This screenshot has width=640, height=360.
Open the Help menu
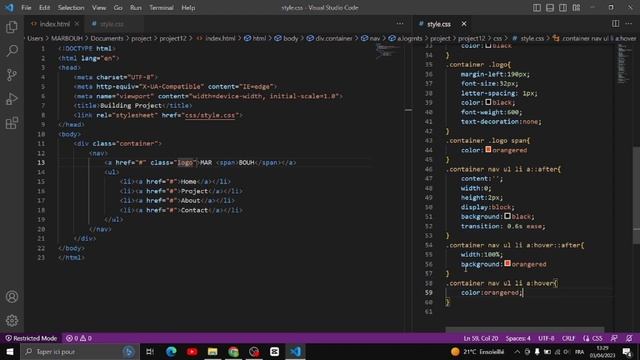pos(188,8)
